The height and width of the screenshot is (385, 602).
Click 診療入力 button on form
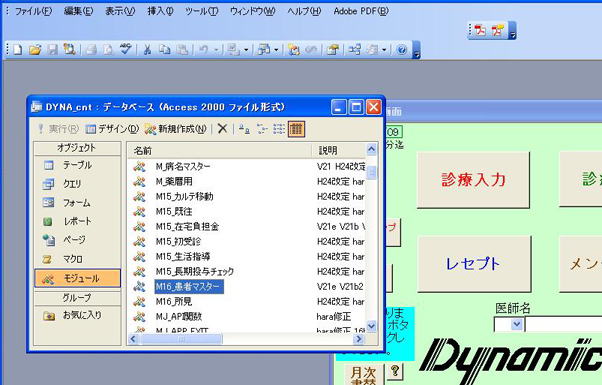coord(473,180)
